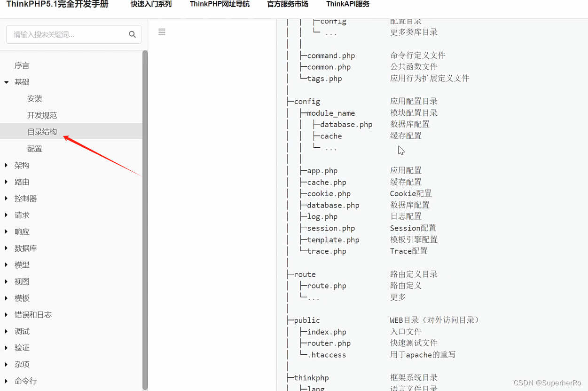Screen dimensions: 588x391
Task: Click the session.php text
Action: pos(331,228)
